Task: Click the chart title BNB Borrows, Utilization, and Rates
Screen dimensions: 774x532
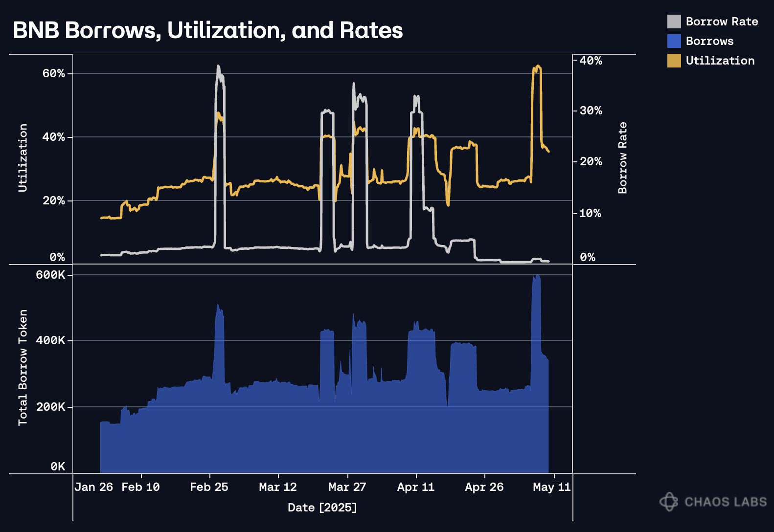Action: click(208, 30)
